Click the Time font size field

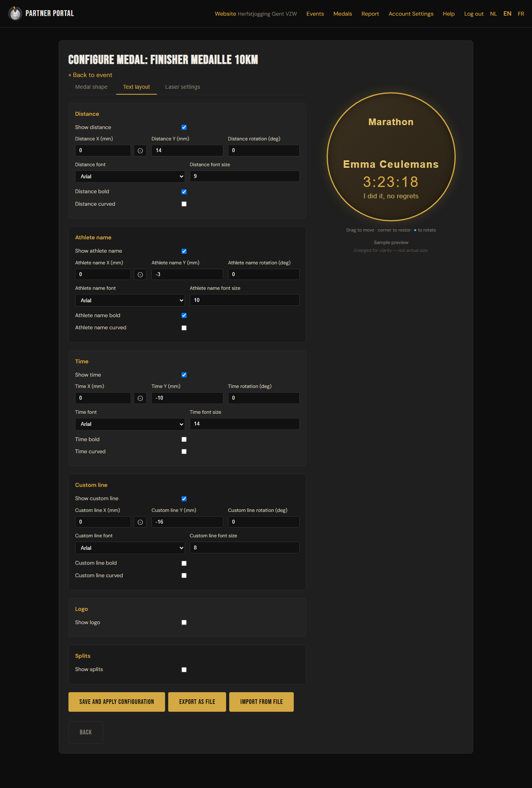pos(244,424)
